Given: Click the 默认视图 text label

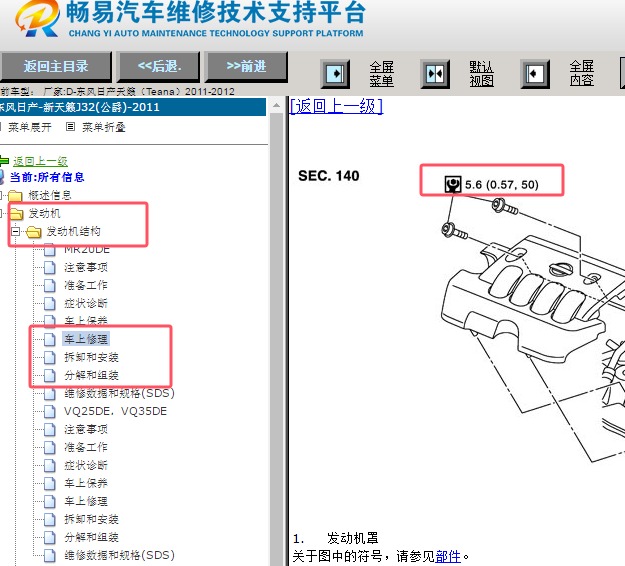Looking at the screenshot, I should (x=481, y=74).
